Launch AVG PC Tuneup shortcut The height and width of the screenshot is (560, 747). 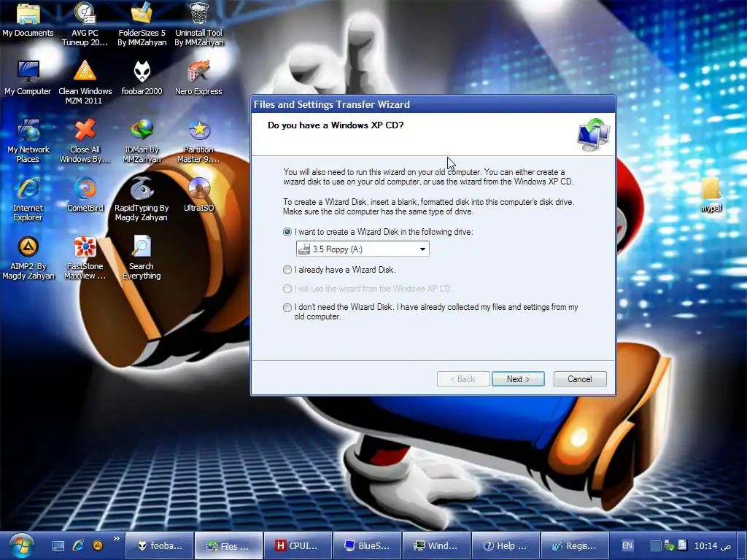tap(85, 24)
